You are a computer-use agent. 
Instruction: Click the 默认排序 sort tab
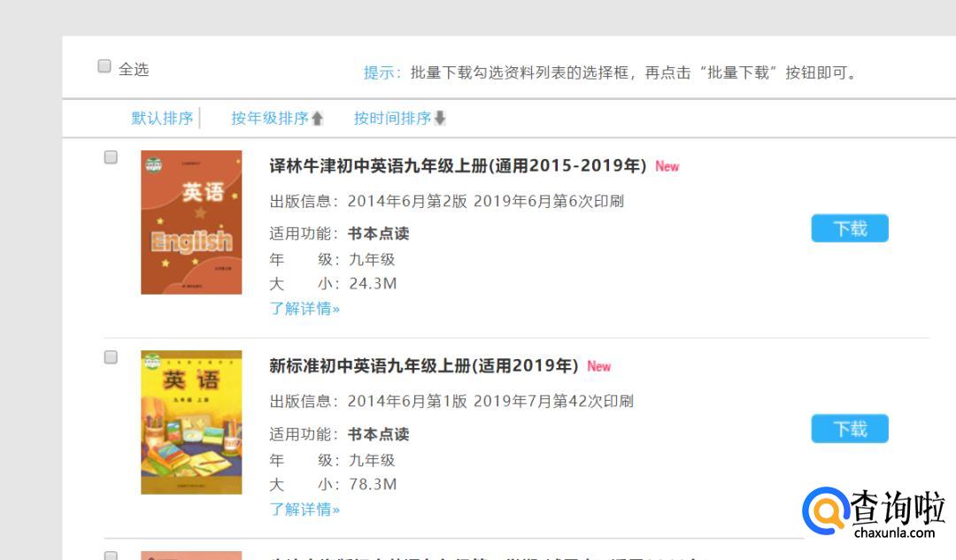tap(162, 119)
